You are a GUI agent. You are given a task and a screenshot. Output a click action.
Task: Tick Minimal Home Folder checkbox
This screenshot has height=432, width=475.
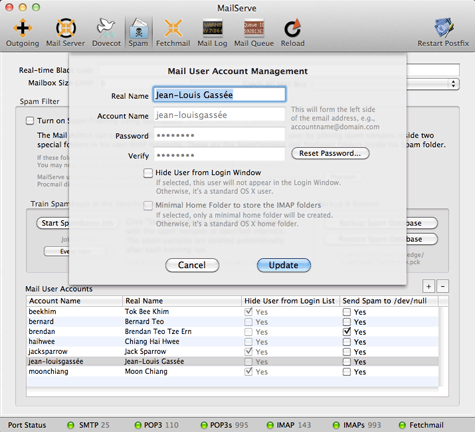pyautogui.click(x=148, y=205)
